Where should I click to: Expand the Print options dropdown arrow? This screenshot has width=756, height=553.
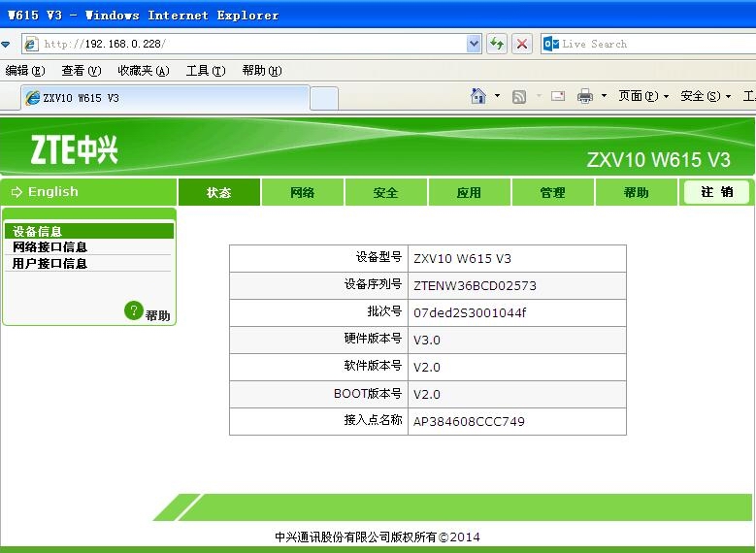[x=604, y=96]
